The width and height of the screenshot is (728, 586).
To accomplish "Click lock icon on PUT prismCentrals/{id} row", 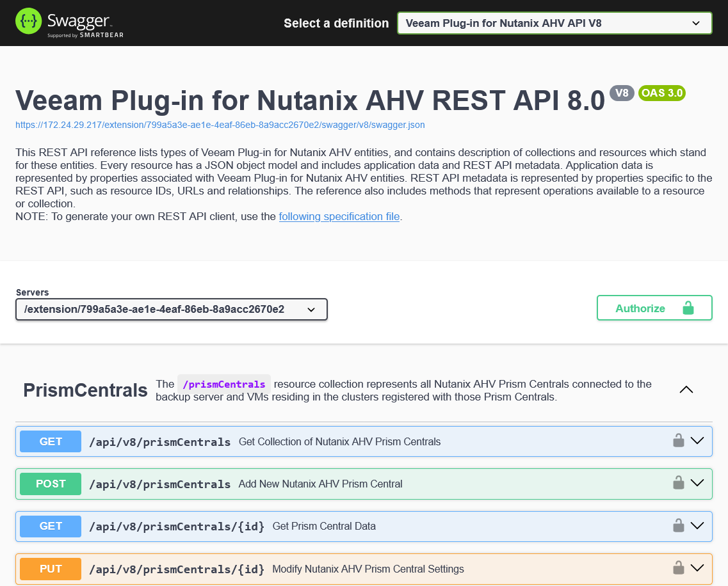I will (678, 568).
